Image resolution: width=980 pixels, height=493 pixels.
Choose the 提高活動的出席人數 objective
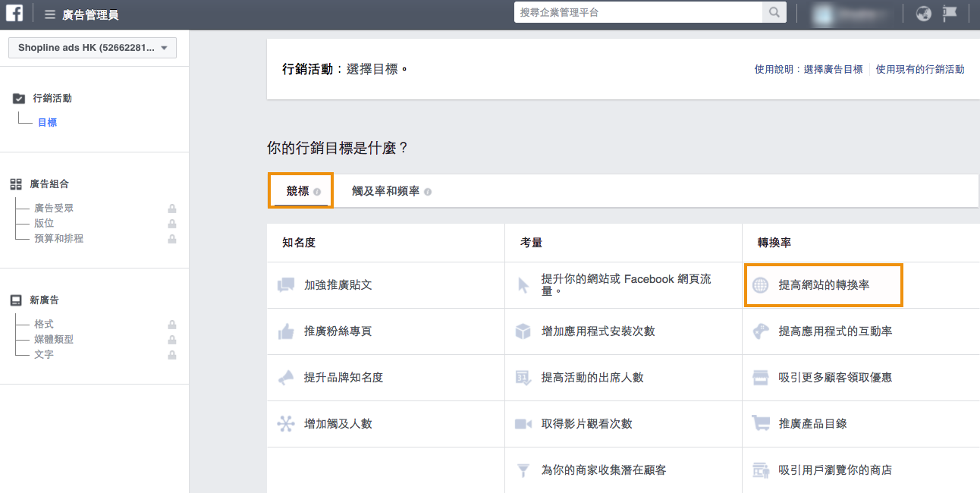pos(623,378)
